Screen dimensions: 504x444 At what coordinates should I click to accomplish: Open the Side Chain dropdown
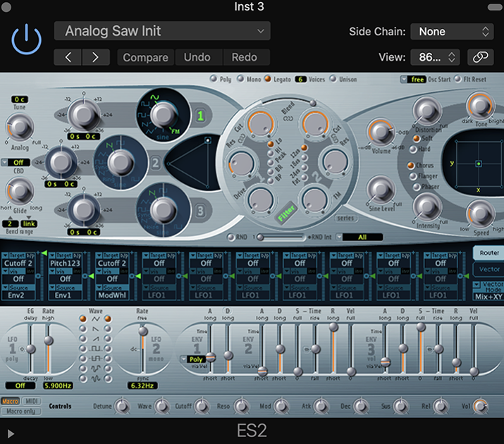coord(453,32)
